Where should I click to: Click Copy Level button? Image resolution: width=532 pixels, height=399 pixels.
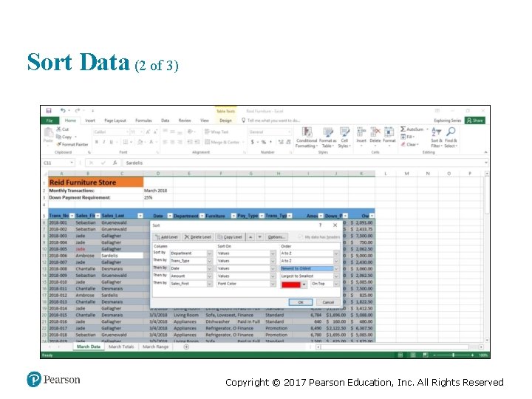click(230, 237)
